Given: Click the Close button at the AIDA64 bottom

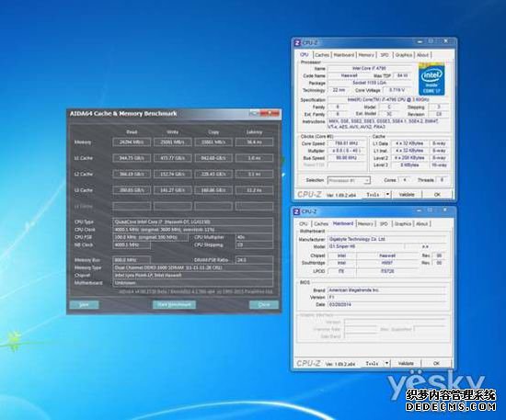Looking at the screenshot, I should coord(264,304).
